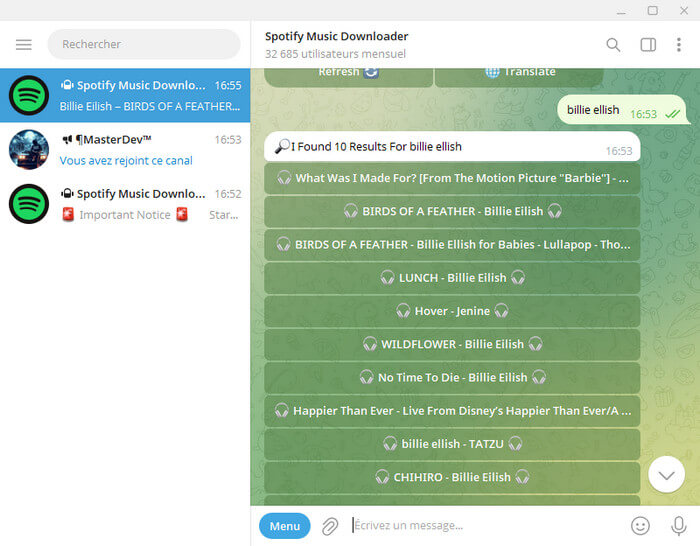Viewport: 700px width, 546px height.
Task: Click the Translate button
Action: [x=519, y=74]
